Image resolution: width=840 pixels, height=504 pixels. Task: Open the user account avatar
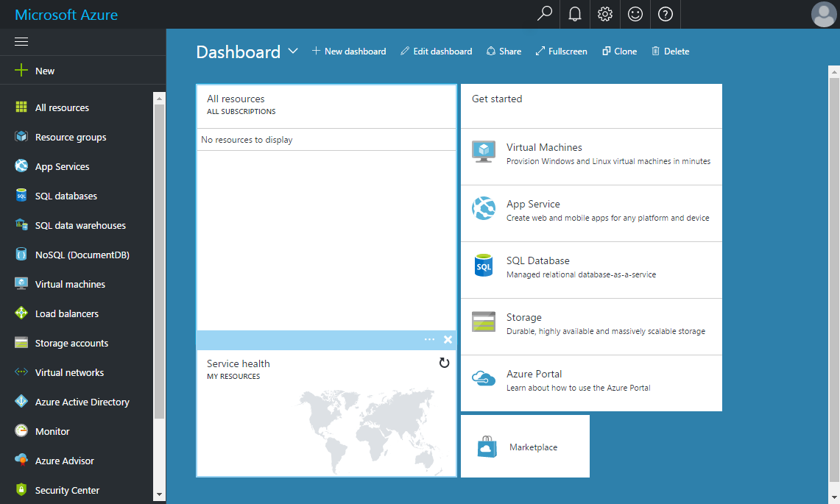point(824,14)
